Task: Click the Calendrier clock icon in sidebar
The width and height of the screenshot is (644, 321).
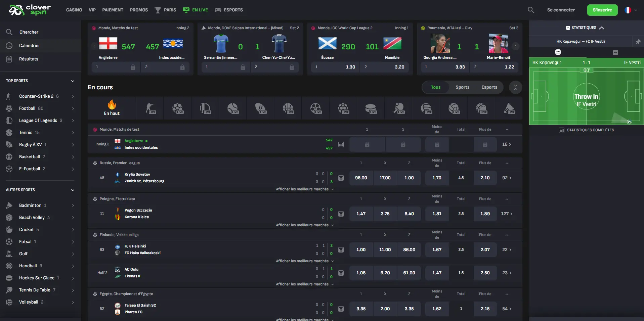Action: pos(9,45)
